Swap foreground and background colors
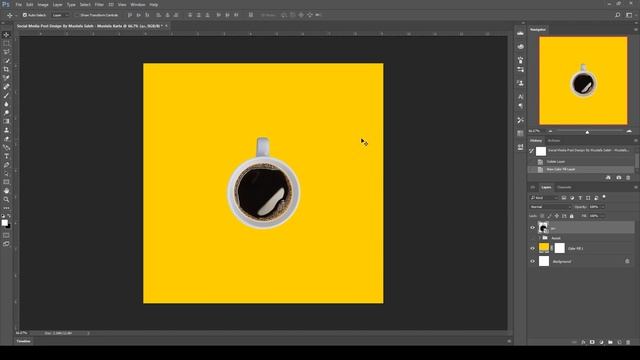640x360 pixels. tap(9, 216)
